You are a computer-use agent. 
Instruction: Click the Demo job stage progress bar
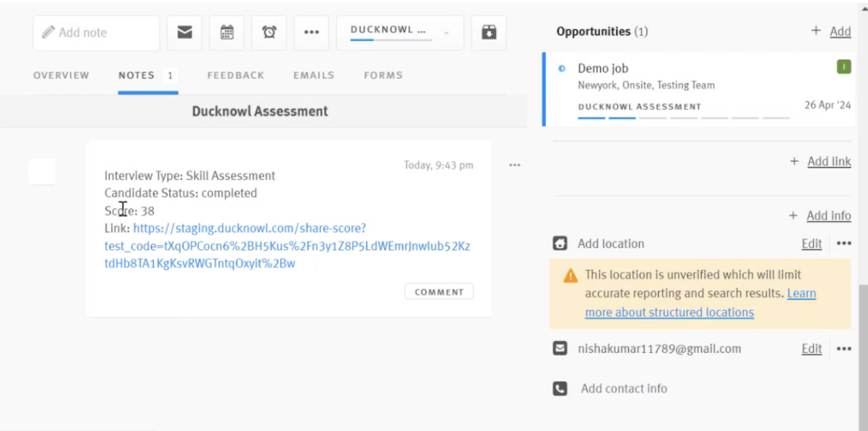click(683, 118)
